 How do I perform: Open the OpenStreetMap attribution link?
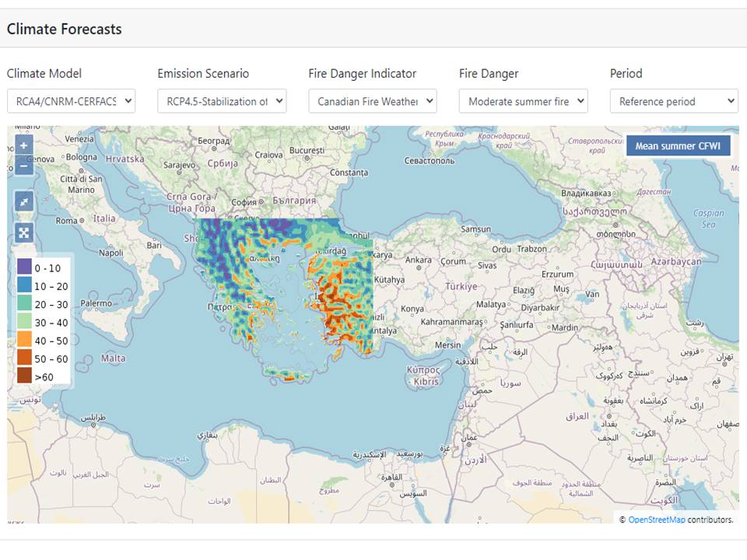[656, 519]
